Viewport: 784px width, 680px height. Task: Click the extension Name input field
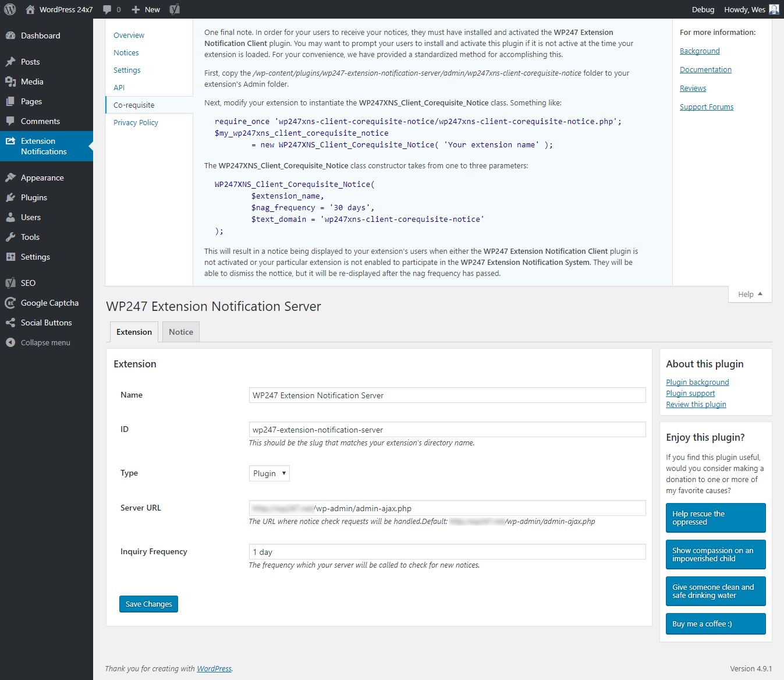coord(447,395)
